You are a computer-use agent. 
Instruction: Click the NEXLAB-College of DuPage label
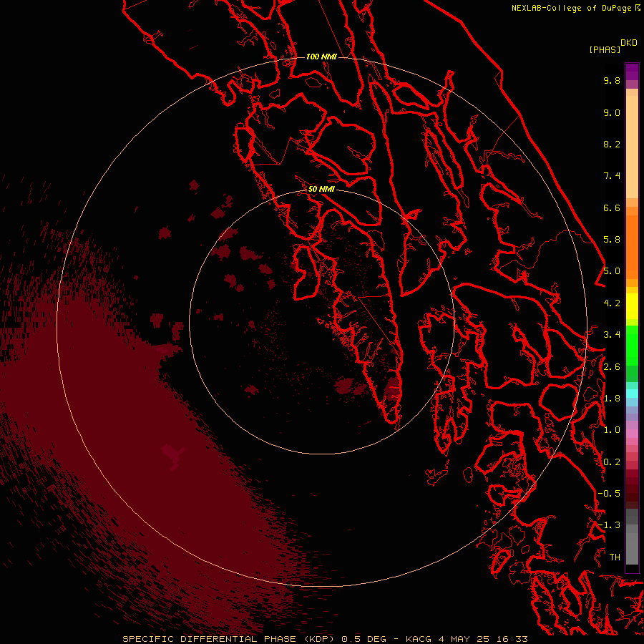(x=572, y=8)
